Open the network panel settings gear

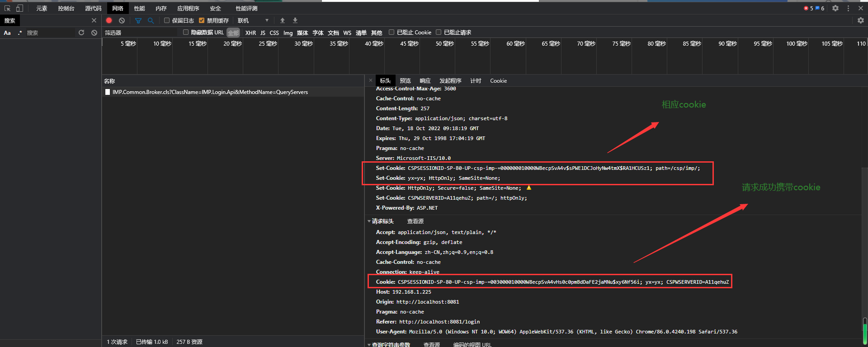[860, 20]
